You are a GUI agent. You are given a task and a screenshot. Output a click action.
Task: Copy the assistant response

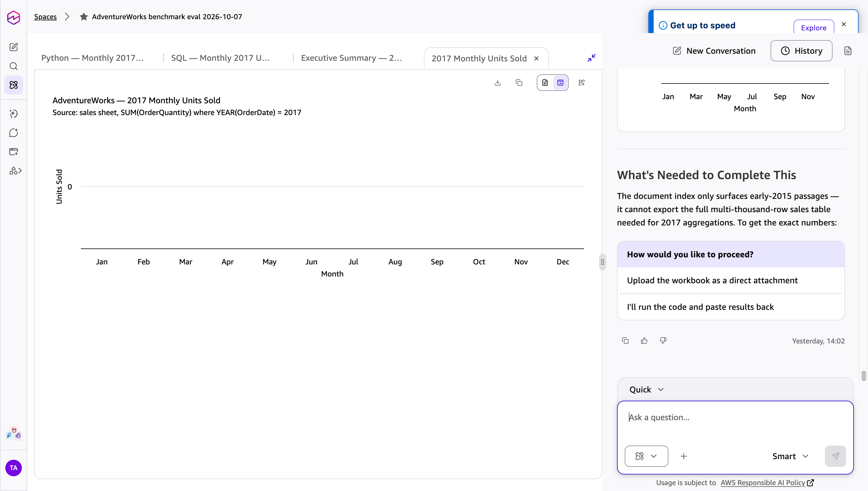tap(625, 341)
